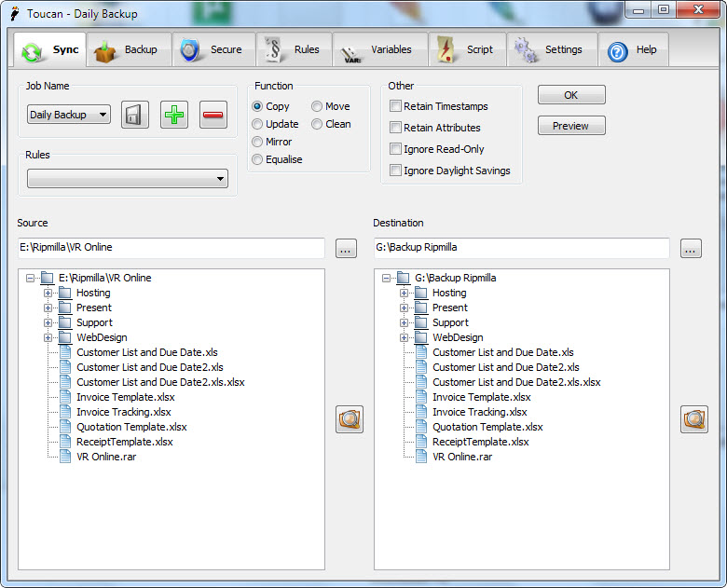Click the Destination path text field

pos(520,248)
